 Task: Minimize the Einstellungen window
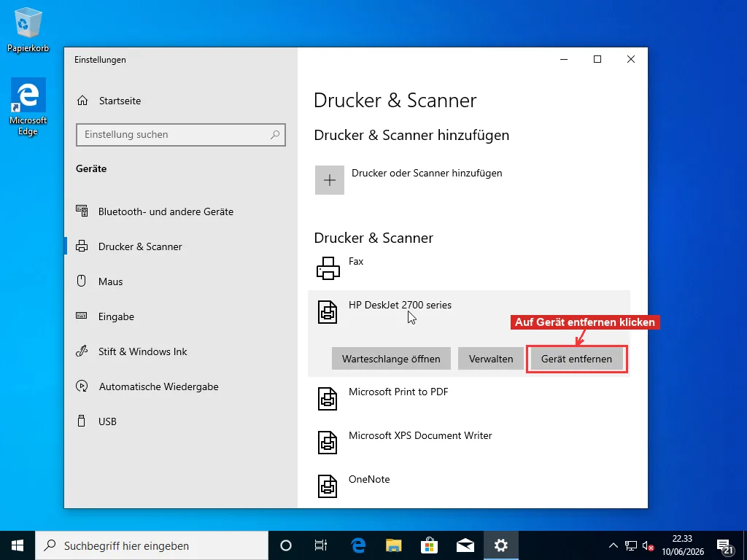[x=564, y=59]
